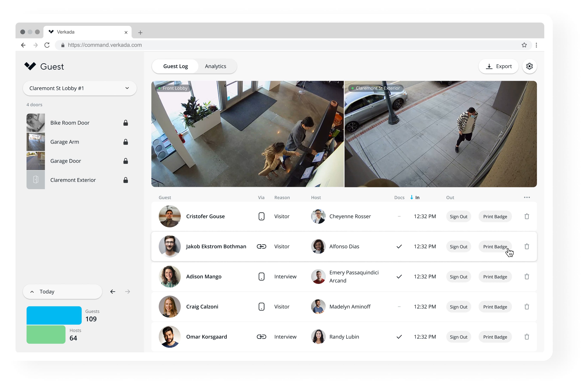Open the Guest settings gear icon
This screenshot has height=389, width=588.
[x=529, y=66]
